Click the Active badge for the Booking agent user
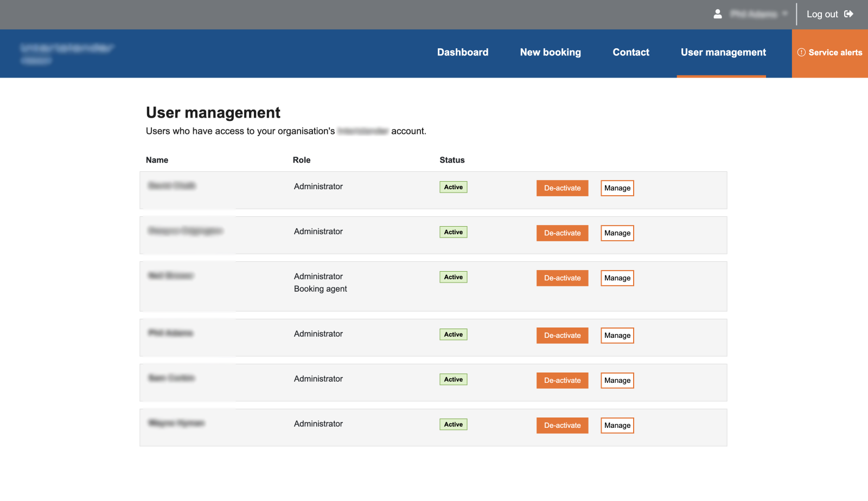868x501 pixels. pyautogui.click(x=453, y=277)
